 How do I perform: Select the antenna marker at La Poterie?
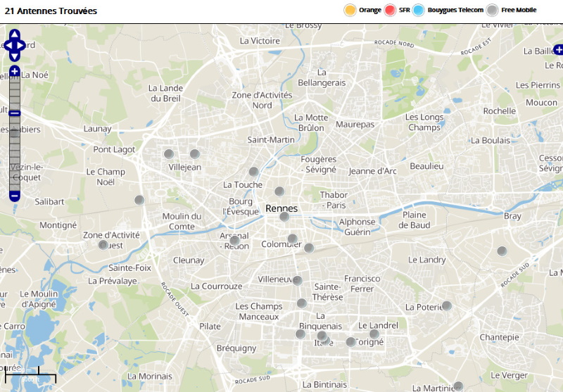(447, 306)
